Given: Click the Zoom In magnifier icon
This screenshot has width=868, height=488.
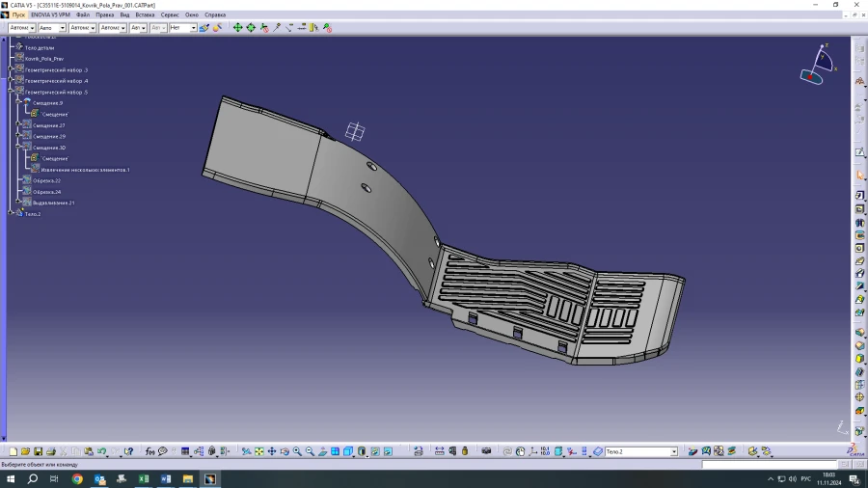Looking at the screenshot, I should click(297, 451).
